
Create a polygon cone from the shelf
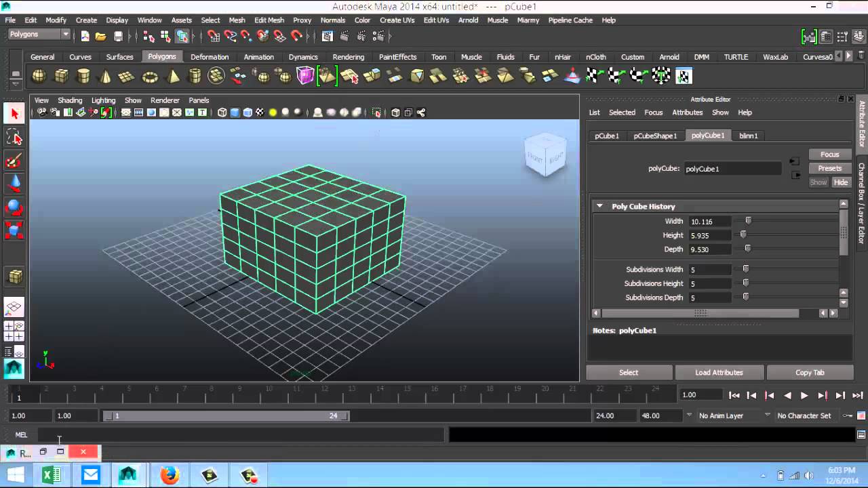pos(105,76)
